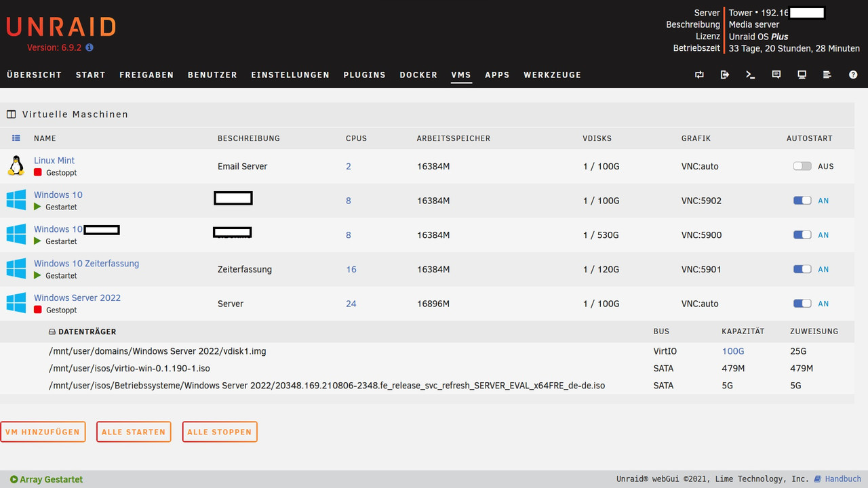Collapse the Windows Server 2022 VM details
This screenshot has height=488, width=868.
pyautogui.click(x=77, y=298)
